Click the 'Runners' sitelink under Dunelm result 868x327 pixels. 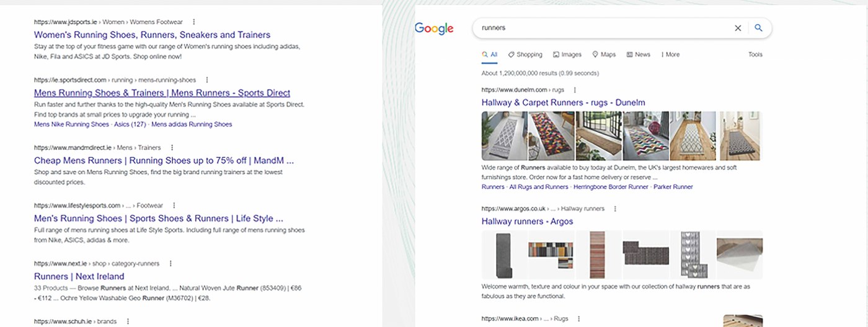[493, 186]
